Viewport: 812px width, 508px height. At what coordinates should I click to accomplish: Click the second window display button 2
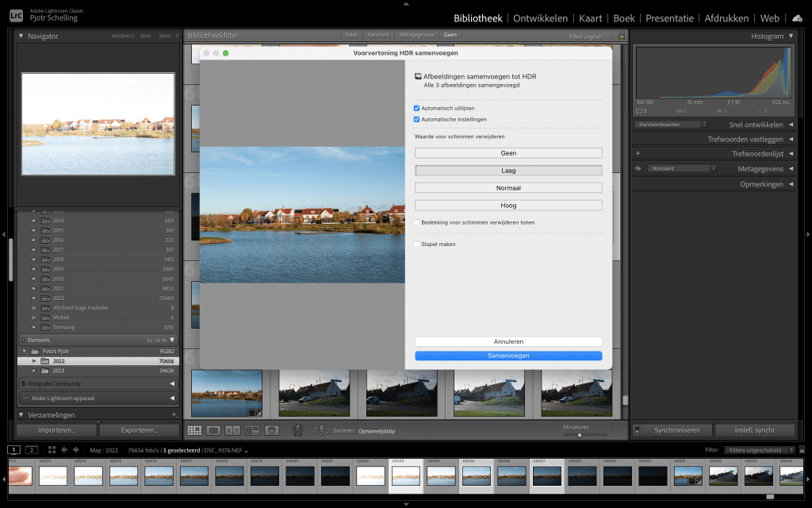[x=32, y=450]
